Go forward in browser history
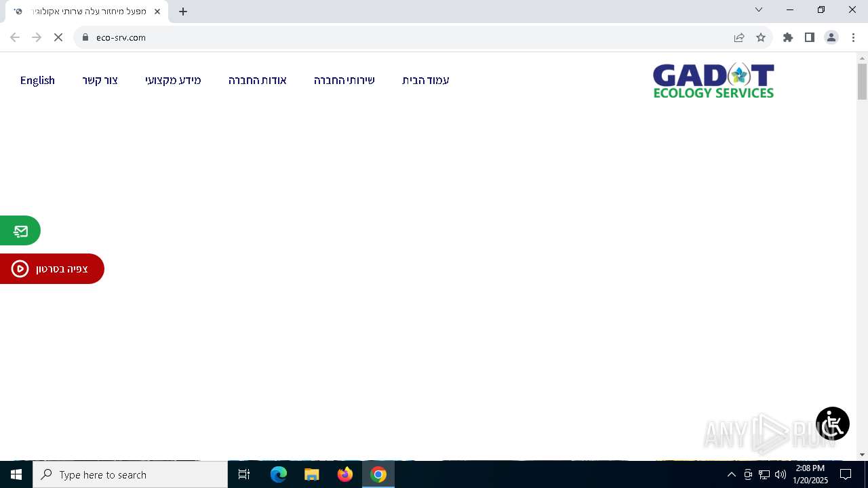 (x=37, y=37)
